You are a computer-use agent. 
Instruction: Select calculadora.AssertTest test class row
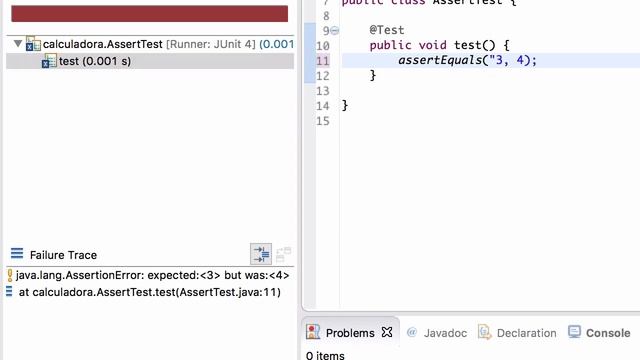(x=150, y=44)
